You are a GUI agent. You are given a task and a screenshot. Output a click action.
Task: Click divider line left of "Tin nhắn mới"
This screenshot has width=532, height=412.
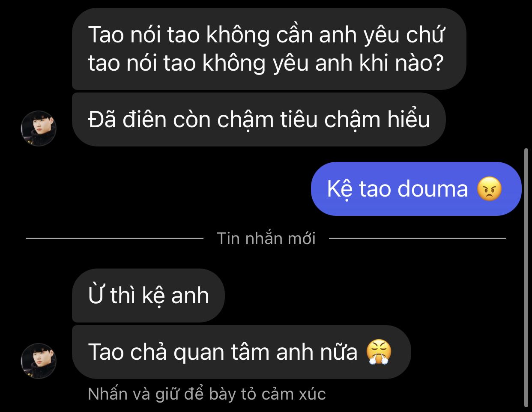pos(114,238)
